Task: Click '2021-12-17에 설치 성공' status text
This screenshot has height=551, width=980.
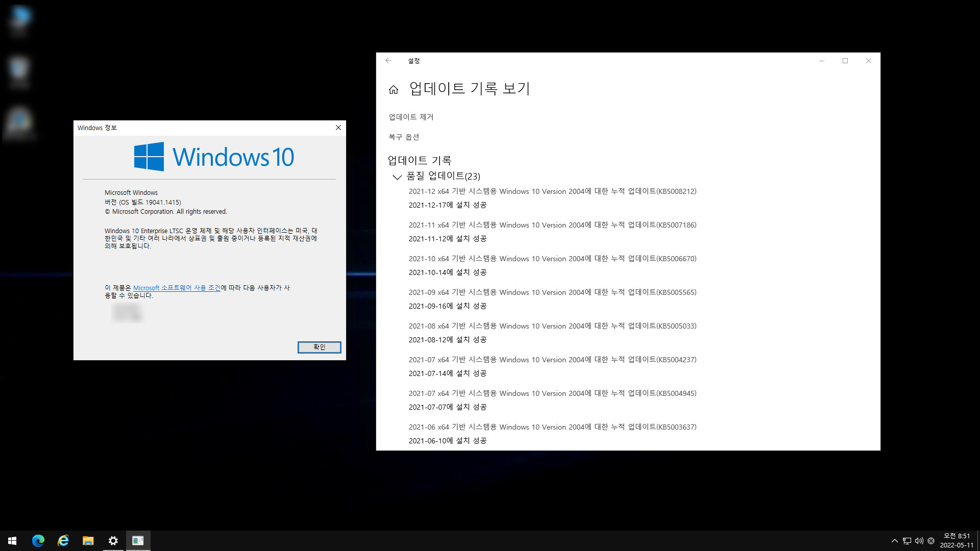Action: tap(447, 205)
